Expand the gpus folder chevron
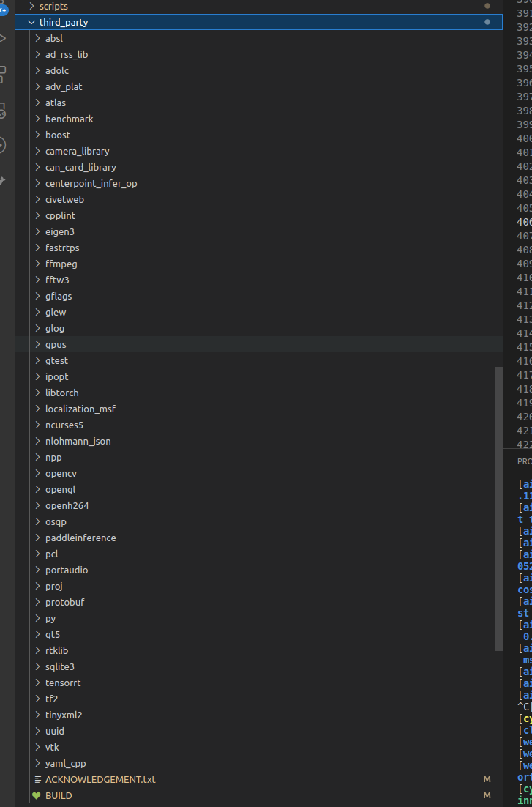The image size is (532, 807). pyautogui.click(x=37, y=344)
